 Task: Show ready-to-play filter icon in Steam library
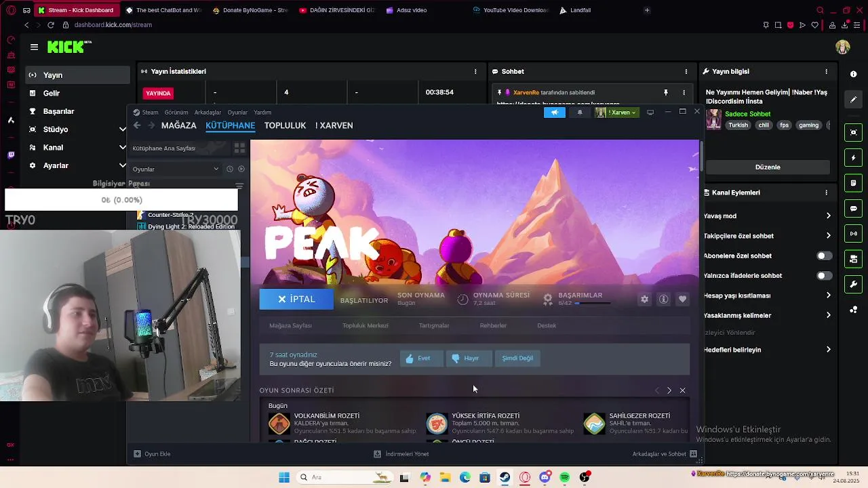pyautogui.click(x=241, y=169)
